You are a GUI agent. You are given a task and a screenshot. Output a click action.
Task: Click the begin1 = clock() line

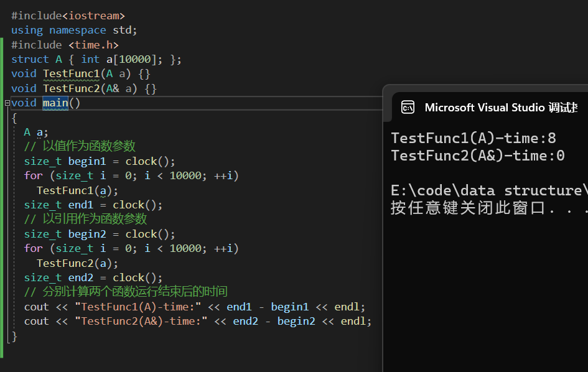(100, 161)
